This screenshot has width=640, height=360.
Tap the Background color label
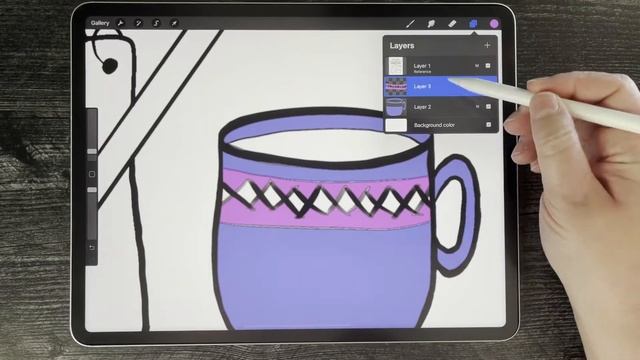click(x=434, y=125)
